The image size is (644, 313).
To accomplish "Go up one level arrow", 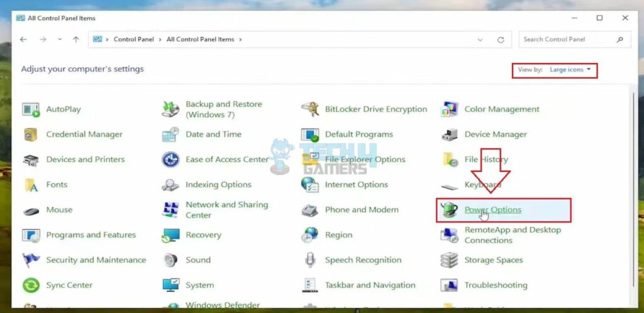I will click(x=76, y=40).
